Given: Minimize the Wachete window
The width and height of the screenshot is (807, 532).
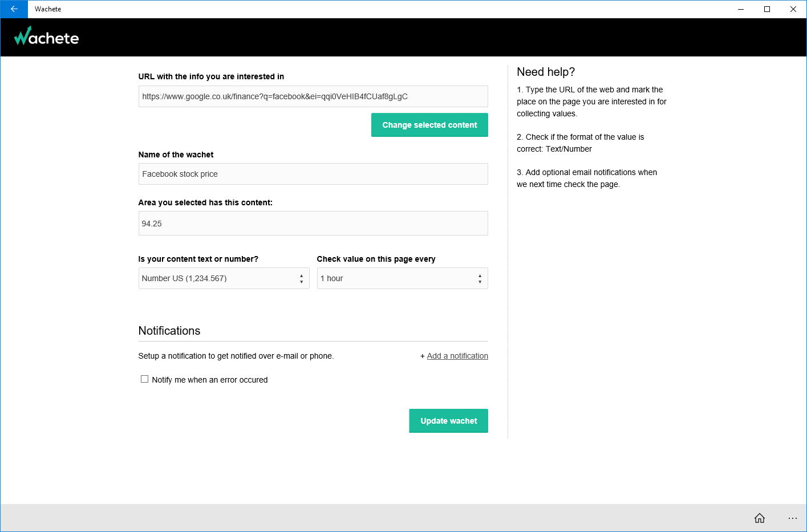Looking at the screenshot, I should 741,9.
